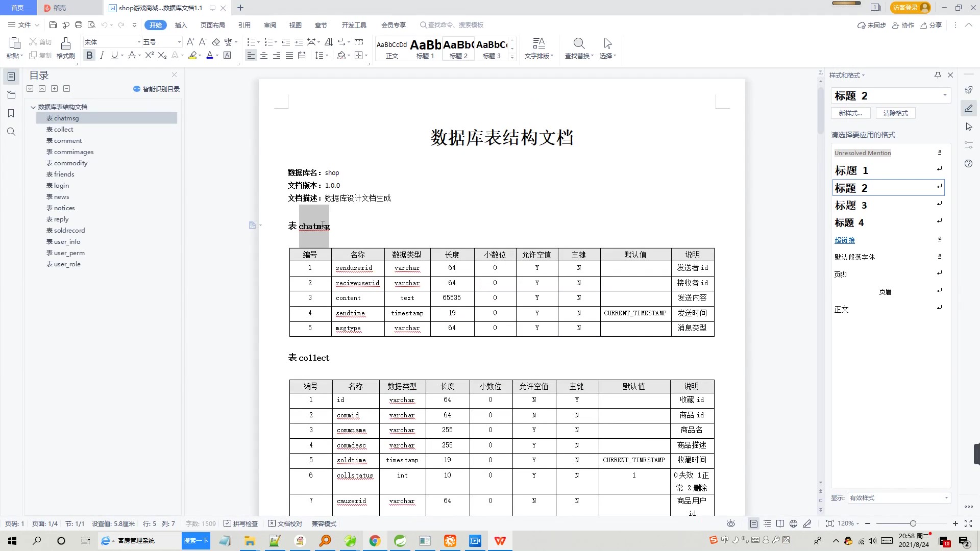Screen dimensions: 980x551
Task: Click the 智能识别目录 link
Action: click(157, 89)
